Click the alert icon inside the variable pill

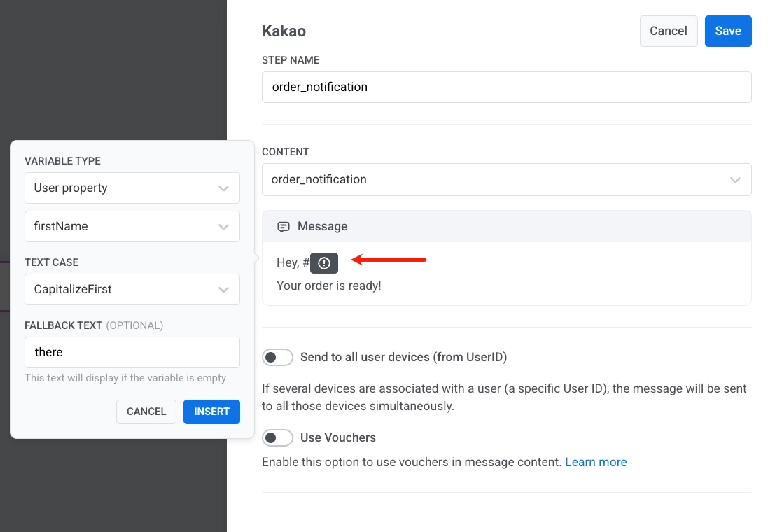tap(323, 262)
